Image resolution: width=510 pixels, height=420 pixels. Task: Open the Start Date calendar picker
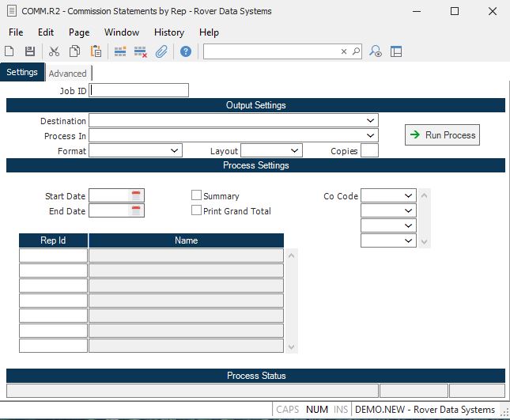pos(136,195)
